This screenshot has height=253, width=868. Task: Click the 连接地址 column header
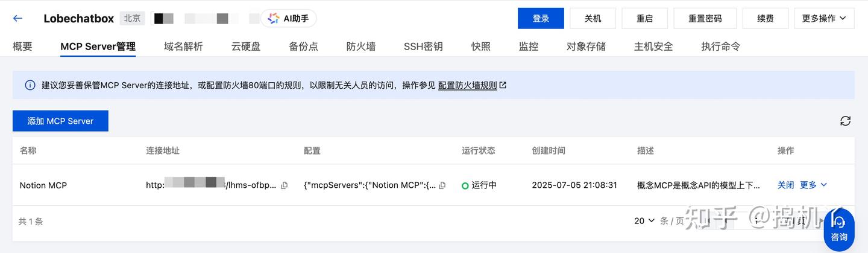click(163, 150)
